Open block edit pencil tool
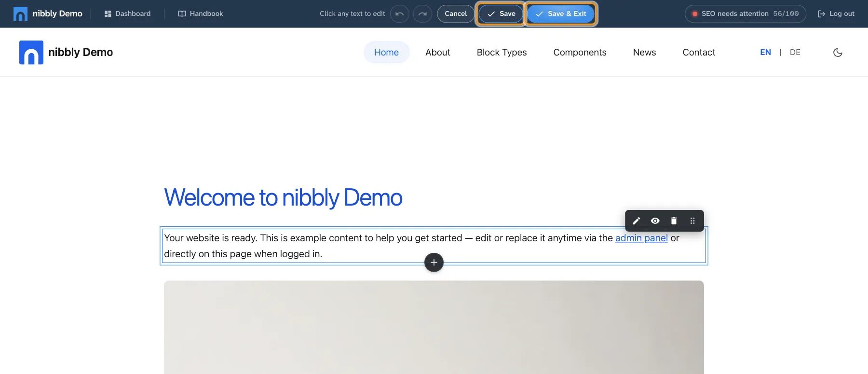Viewport: 868px width, 374px height. (x=637, y=221)
